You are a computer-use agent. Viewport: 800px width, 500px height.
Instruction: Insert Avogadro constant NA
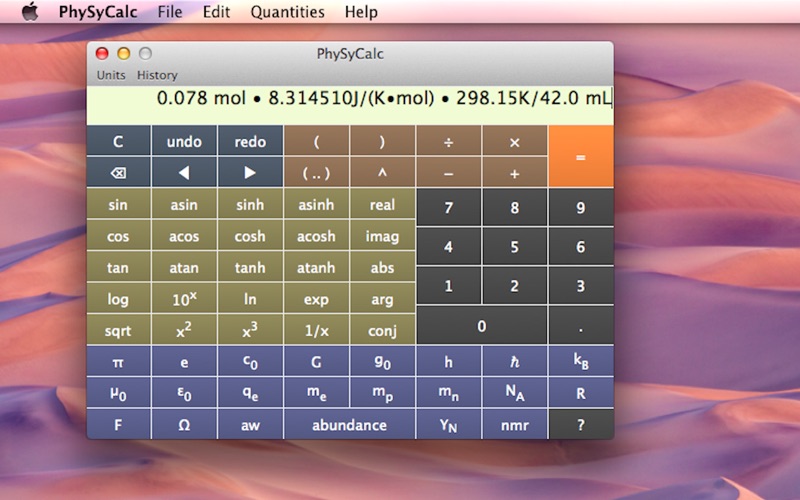click(514, 393)
